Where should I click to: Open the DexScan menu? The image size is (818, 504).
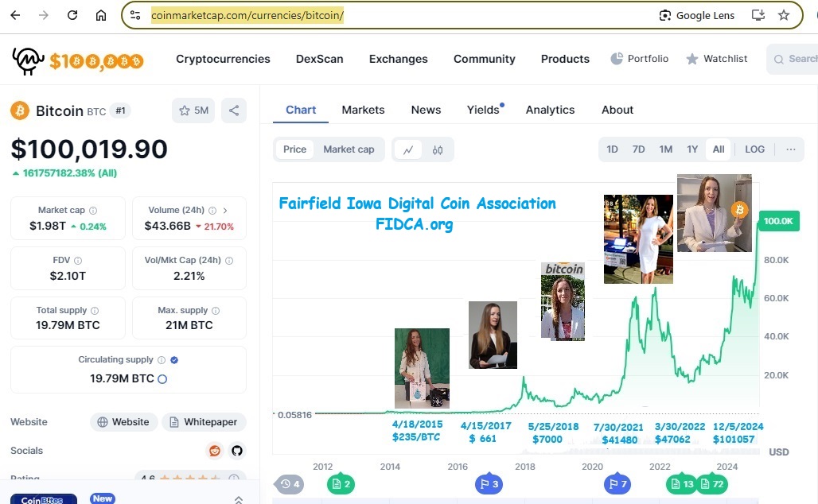tap(319, 59)
